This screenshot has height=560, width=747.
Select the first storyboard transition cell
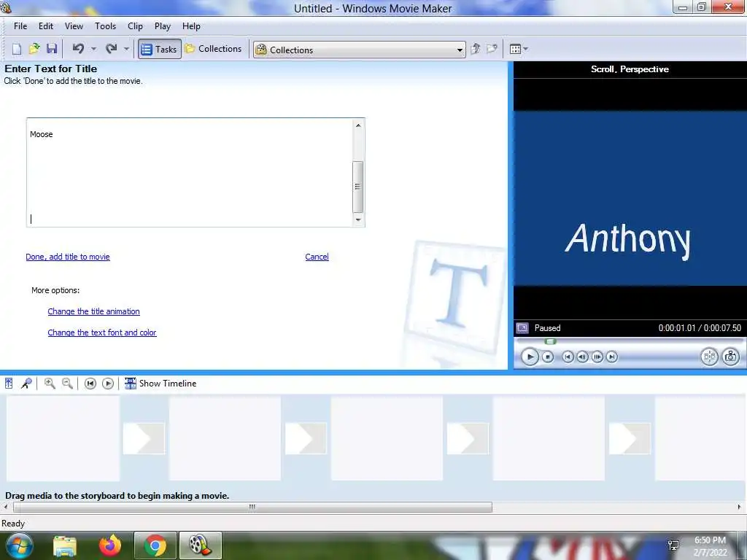[x=144, y=438]
